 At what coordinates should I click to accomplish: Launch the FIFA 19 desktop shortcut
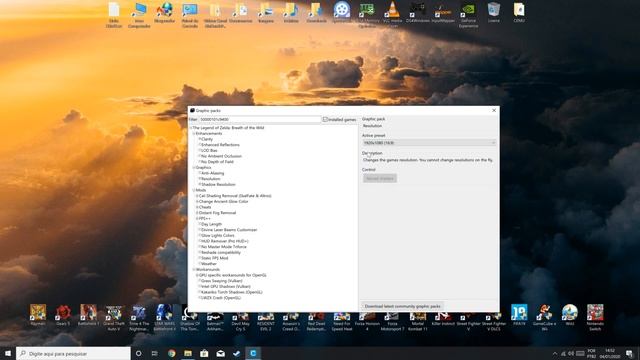(519, 315)
